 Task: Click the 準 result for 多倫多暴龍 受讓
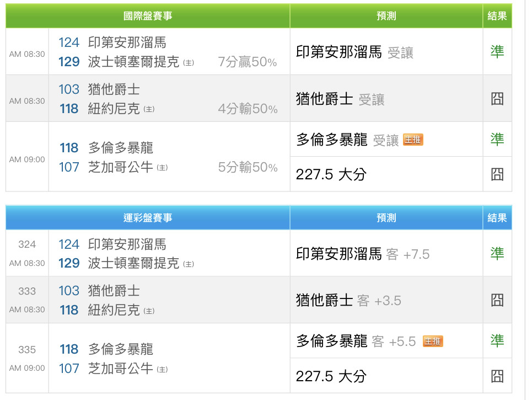click(497, 139)
